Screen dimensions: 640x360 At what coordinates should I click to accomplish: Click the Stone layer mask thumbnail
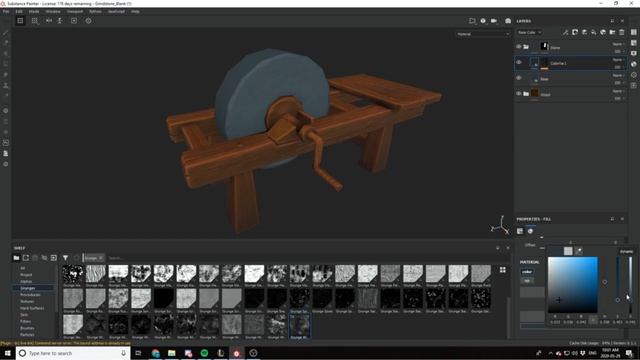544,47
